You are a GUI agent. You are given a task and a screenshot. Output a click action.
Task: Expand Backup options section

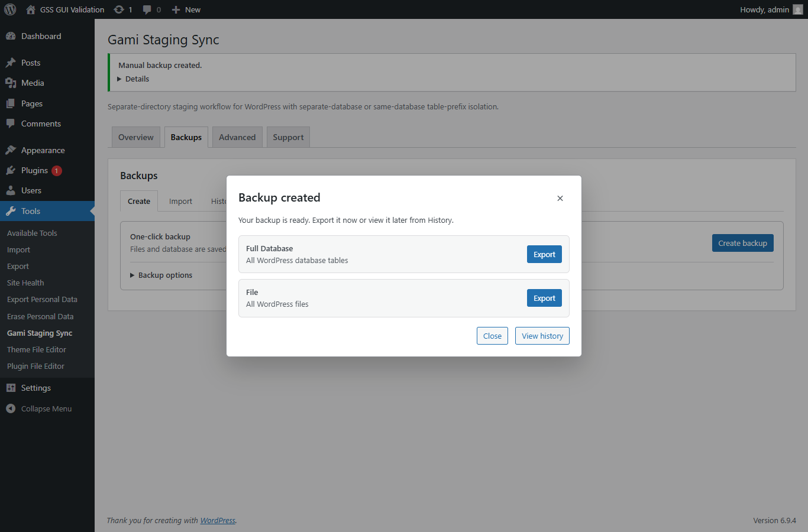[161, 275]
